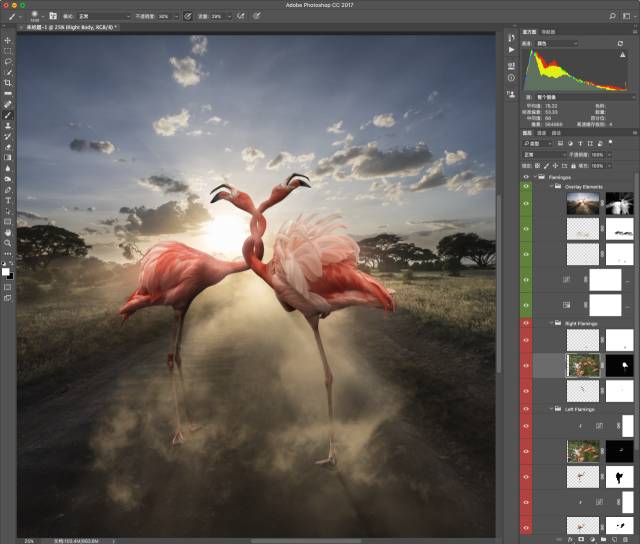Select the sunset sky layer thumbnail

581,203
